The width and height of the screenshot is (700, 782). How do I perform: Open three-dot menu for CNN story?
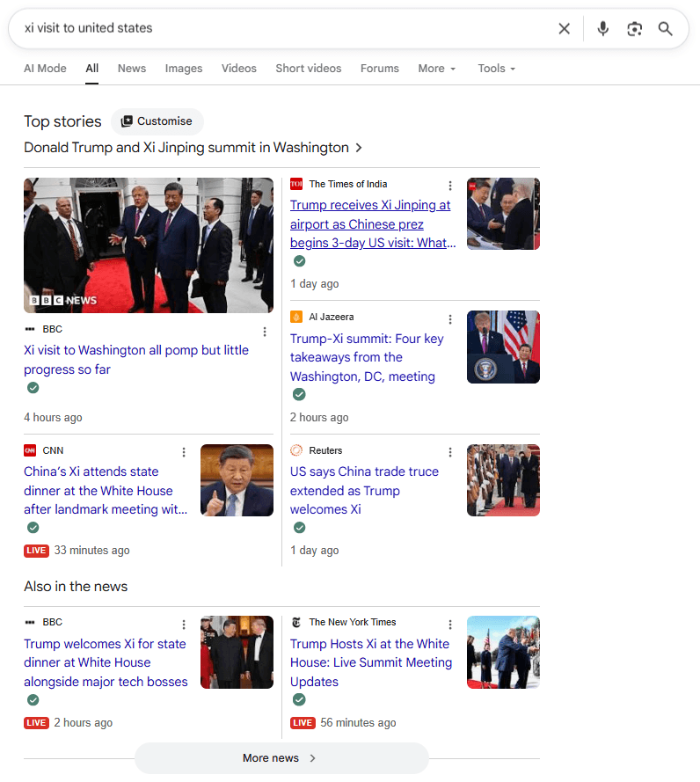(x=184, y=452)
